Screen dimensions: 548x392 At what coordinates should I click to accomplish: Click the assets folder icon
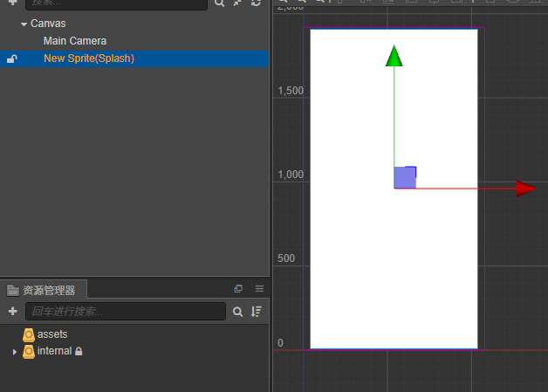[x=29, y=334]
